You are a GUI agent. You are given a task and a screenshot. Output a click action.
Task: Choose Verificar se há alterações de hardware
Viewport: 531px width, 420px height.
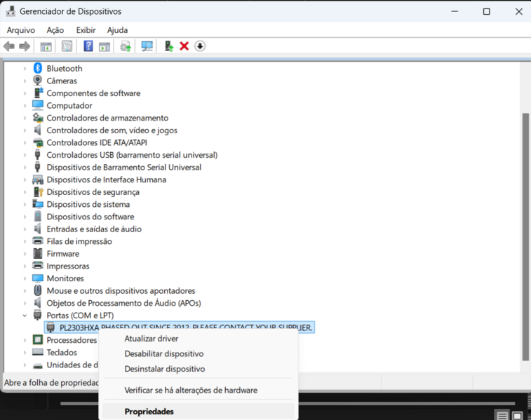tap(198, 391)
